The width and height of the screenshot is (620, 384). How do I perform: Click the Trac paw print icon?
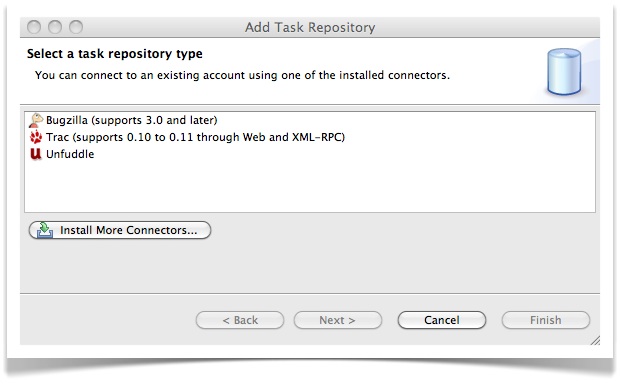(36, 137)
